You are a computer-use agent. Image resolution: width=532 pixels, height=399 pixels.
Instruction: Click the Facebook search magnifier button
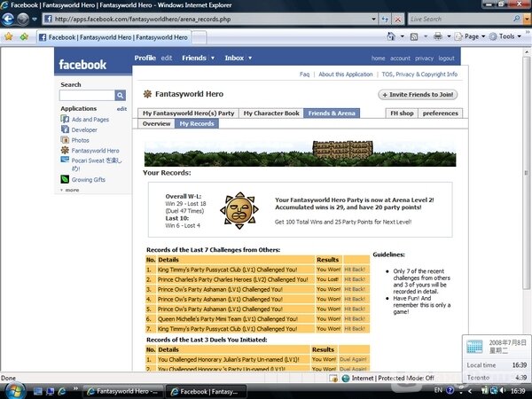(x=121, y=95)
